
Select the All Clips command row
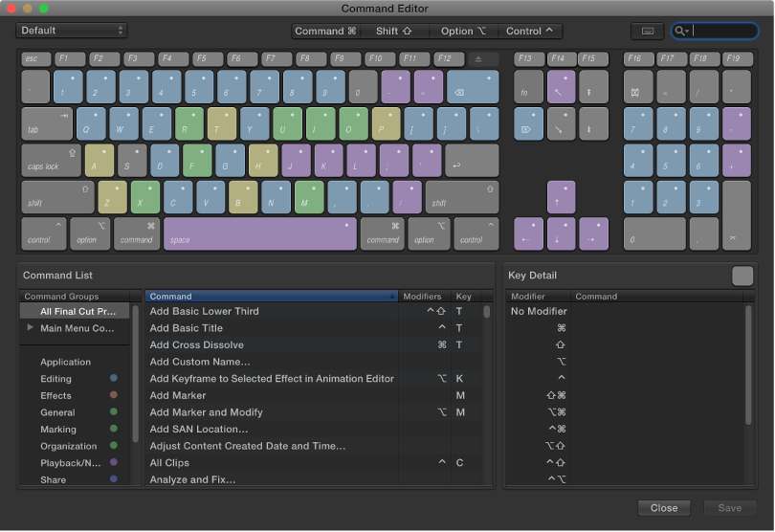click(314, 463)
